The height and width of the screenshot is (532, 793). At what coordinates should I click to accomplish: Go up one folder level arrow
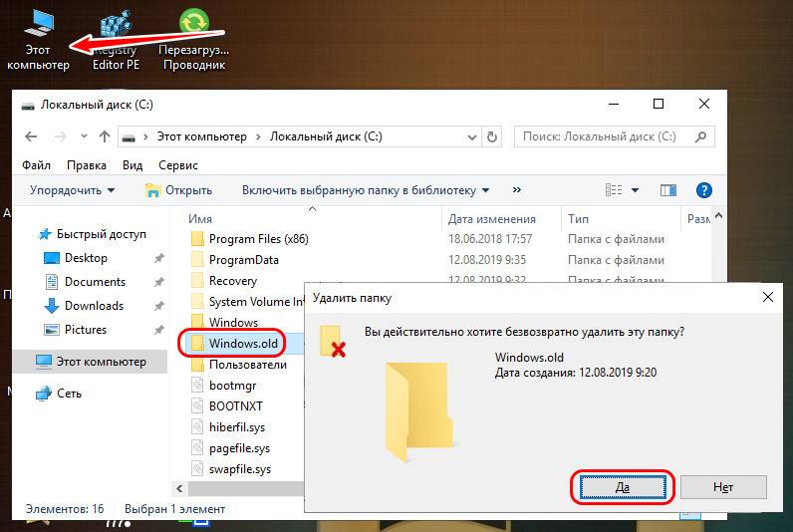pyautogui.click(x=105, y=136)
